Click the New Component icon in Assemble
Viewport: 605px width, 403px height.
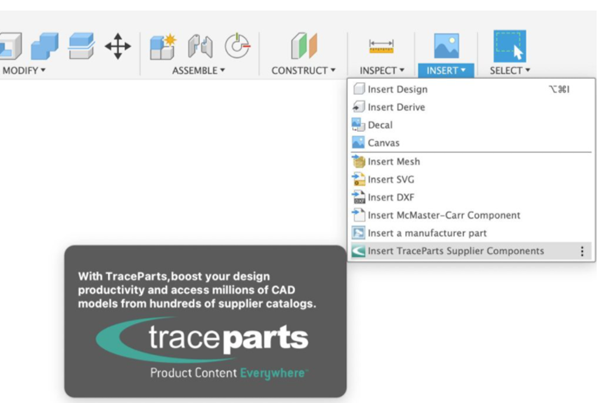[x=163, y=47]
